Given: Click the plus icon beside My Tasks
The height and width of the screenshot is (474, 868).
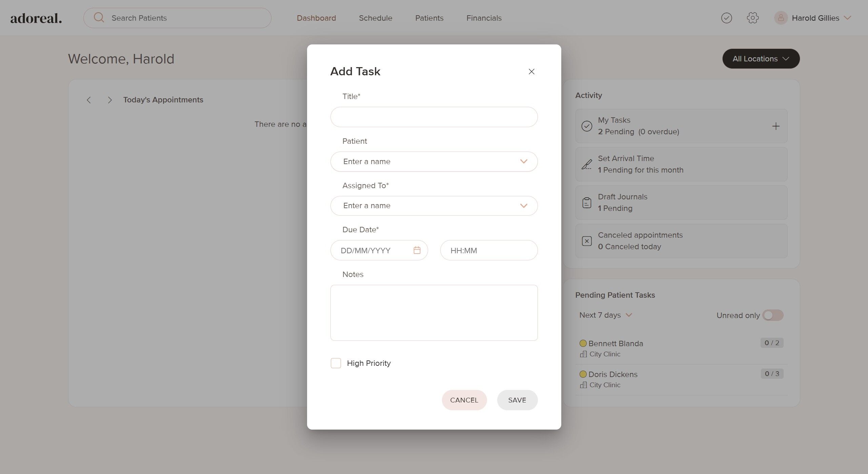Looking at the screenshot, I should coord(775,126).
